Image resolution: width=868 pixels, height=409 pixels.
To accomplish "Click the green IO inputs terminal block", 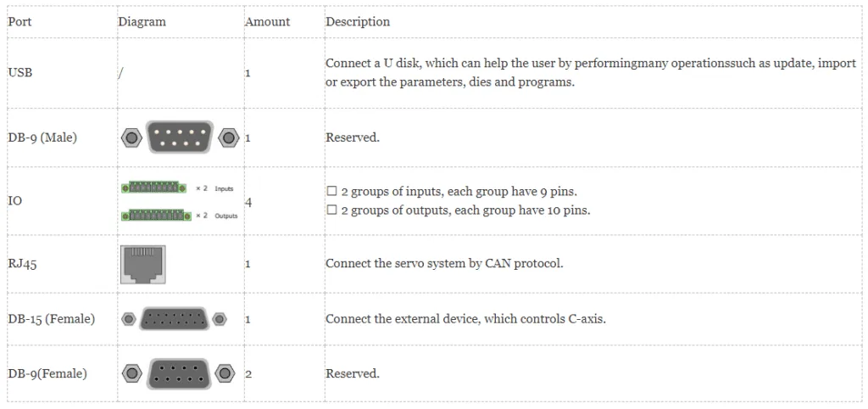I will pyautogui.click(x=157, y=188).
